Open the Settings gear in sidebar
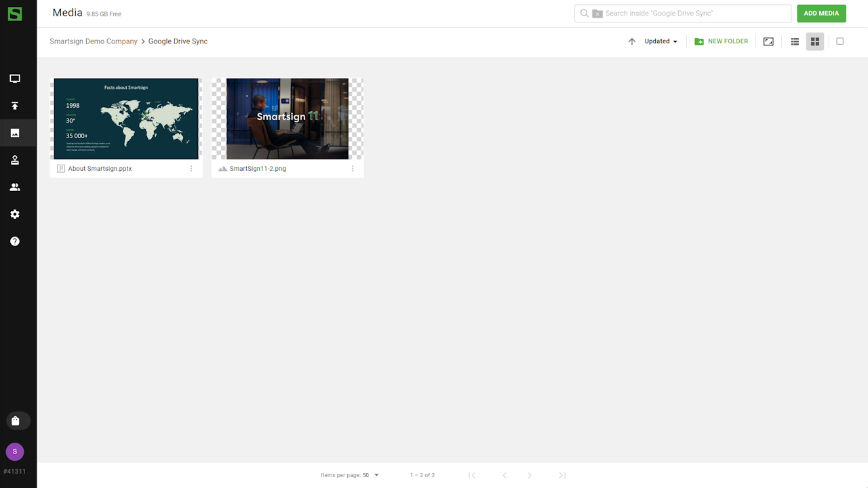Screen dimensions: 868x488 (15, 214)
